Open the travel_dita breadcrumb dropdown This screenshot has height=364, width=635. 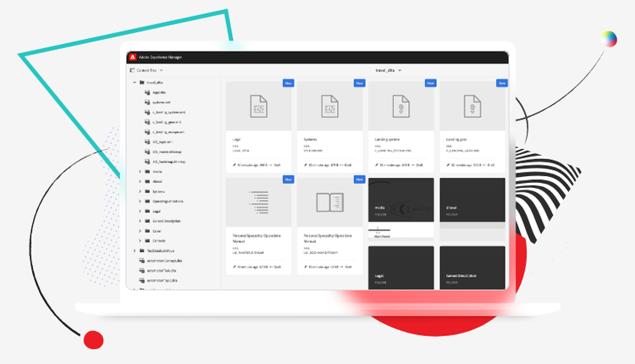point(388,70)
